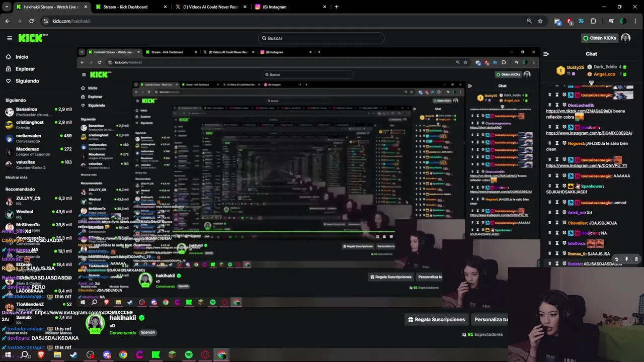Open Bananirou channel in Siguiendo list
The width and height of the screenshot is (644, 362).
click(x=39, y=112)
